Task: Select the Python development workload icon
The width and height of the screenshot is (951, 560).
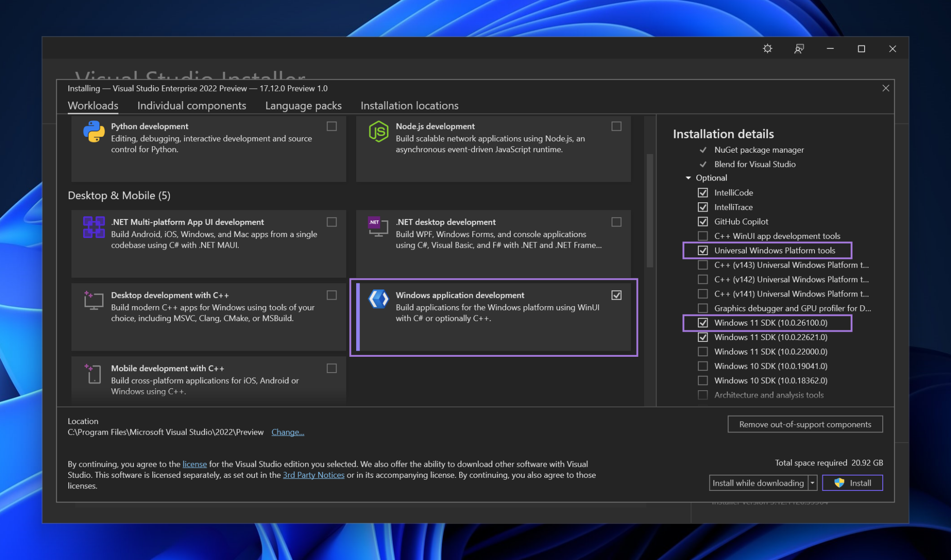Action: 93,132
